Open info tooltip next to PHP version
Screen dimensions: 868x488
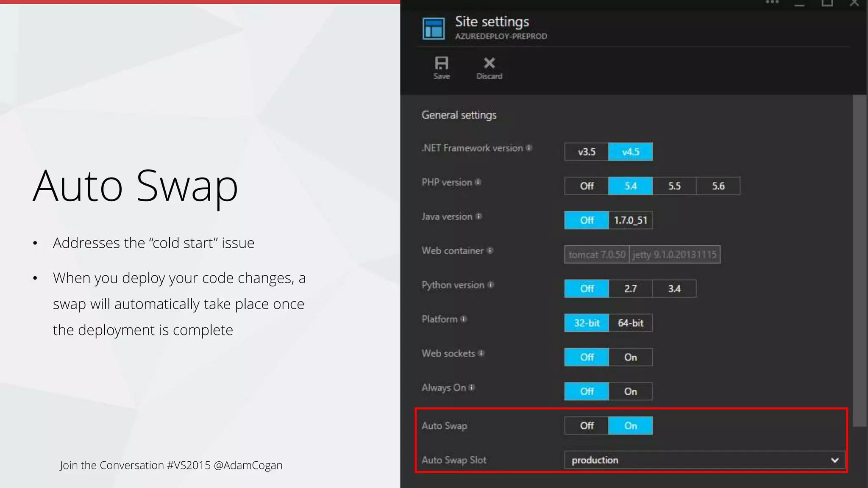coord(478,182)
